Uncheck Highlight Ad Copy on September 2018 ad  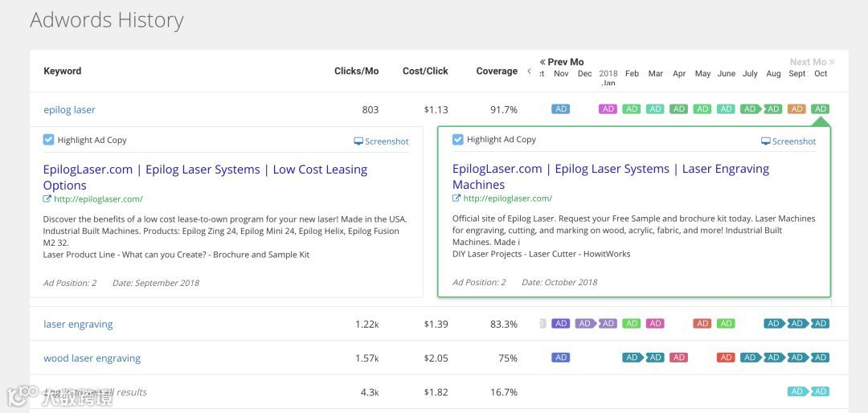tap(48, 140)
